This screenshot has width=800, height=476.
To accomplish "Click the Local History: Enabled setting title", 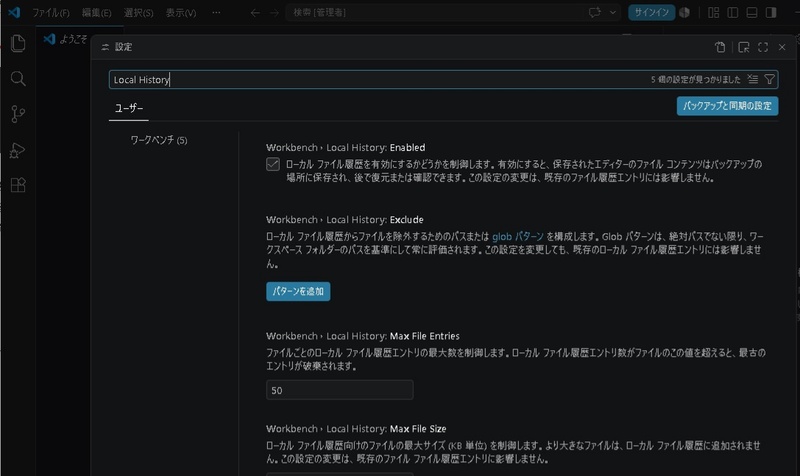I will point(345,147).
